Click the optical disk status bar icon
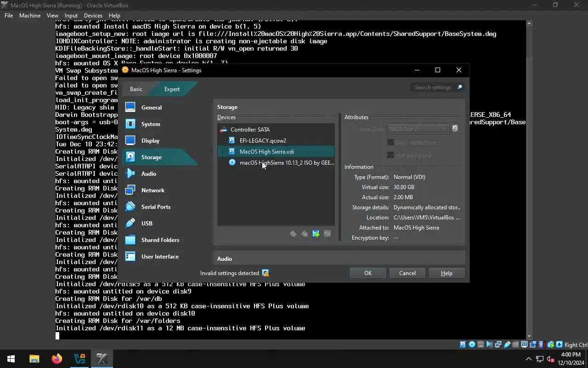Screen dimensions: 588x368 [472, 345]
